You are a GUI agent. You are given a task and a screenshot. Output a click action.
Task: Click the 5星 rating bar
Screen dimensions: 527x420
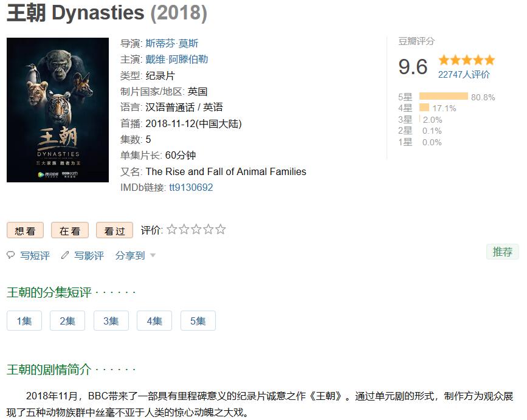coord(444,97)
